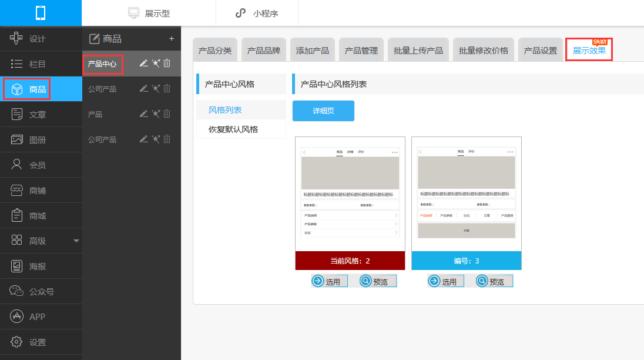Open the 产品管理 tab
The height and width of the screenshot is (360, 644).
(x=361, y=50)
